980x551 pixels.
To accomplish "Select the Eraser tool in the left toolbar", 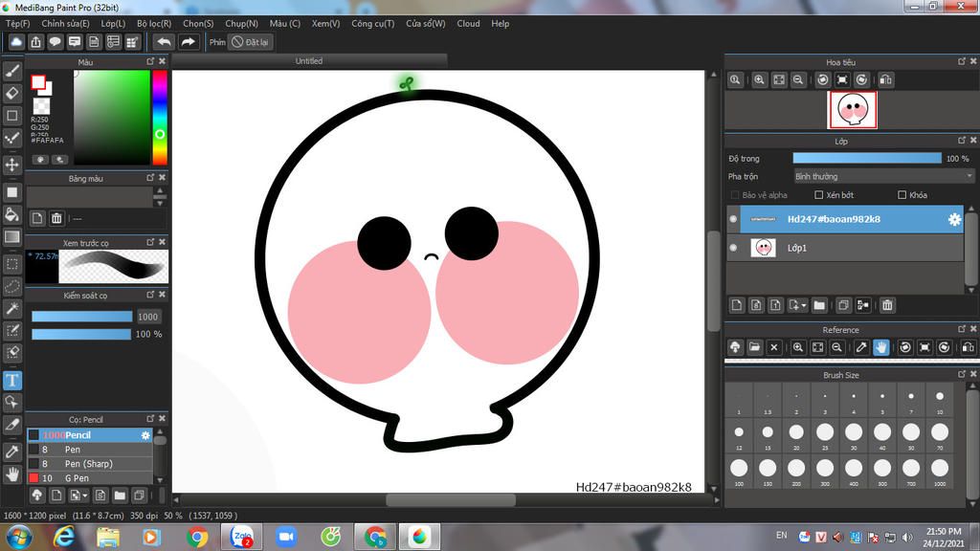I will click(x=11, y=93).
